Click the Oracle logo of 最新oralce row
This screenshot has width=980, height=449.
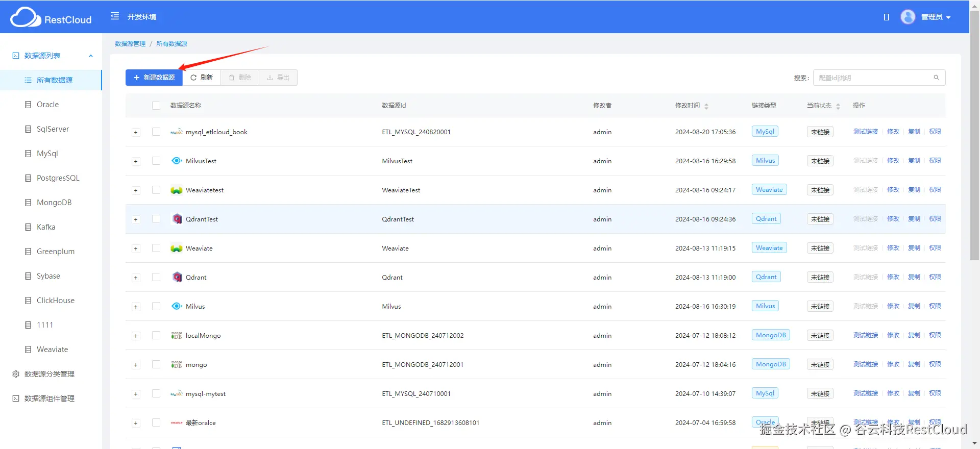click(x=177, y=422)
